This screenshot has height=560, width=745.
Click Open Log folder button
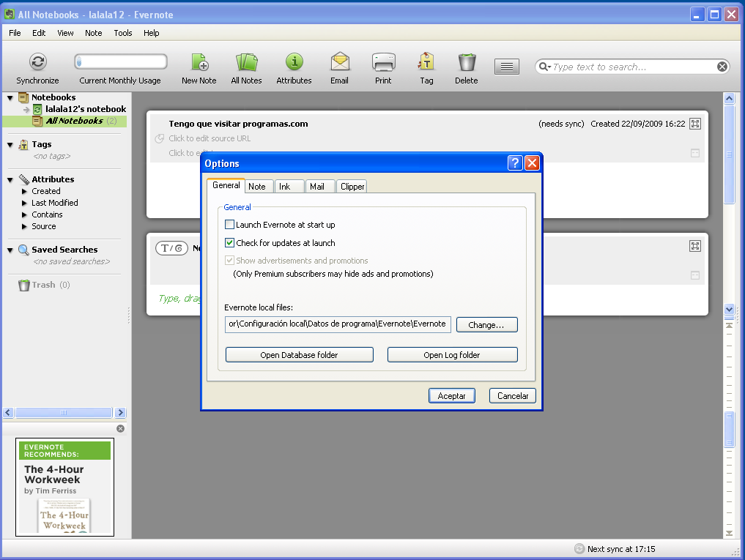(x=452, y=355)
